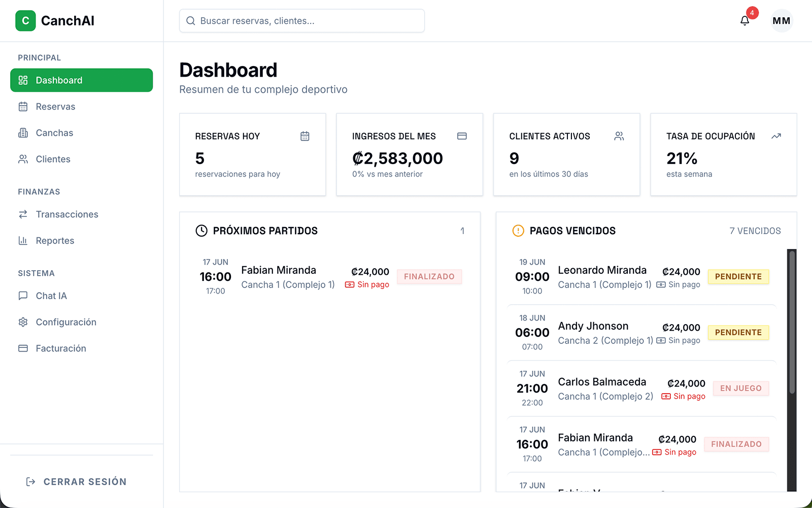Click the Reservas Hoy card title
The image size is (812, 508).
click(x=227, y=136)
